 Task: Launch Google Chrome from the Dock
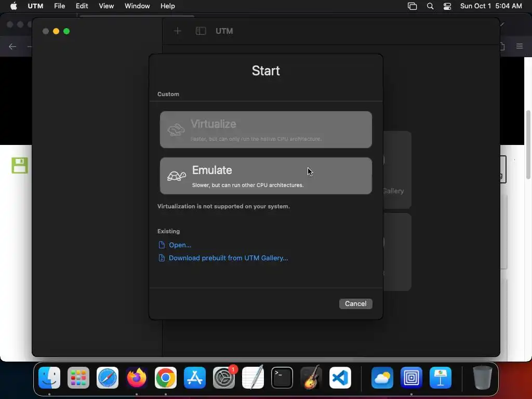click(x=166, y=378)
